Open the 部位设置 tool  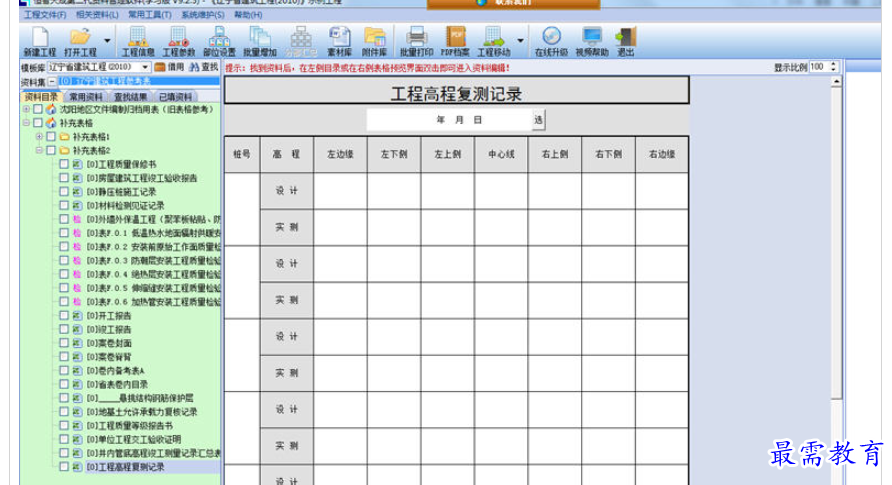point(219,42)
